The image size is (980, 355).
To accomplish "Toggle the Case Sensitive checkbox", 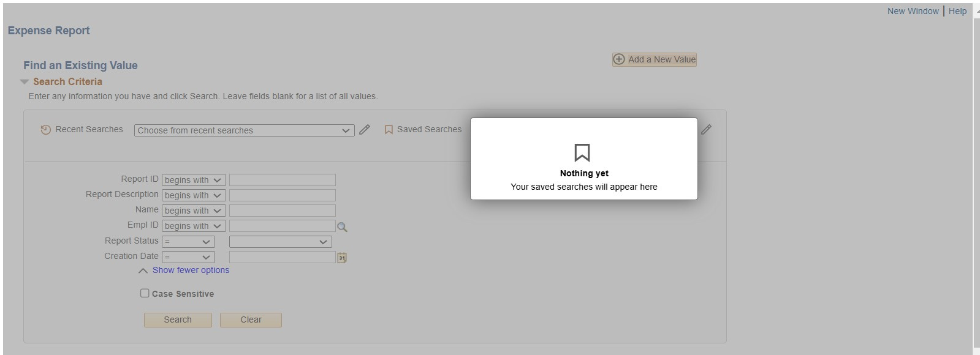I will (x=145, y=293).
